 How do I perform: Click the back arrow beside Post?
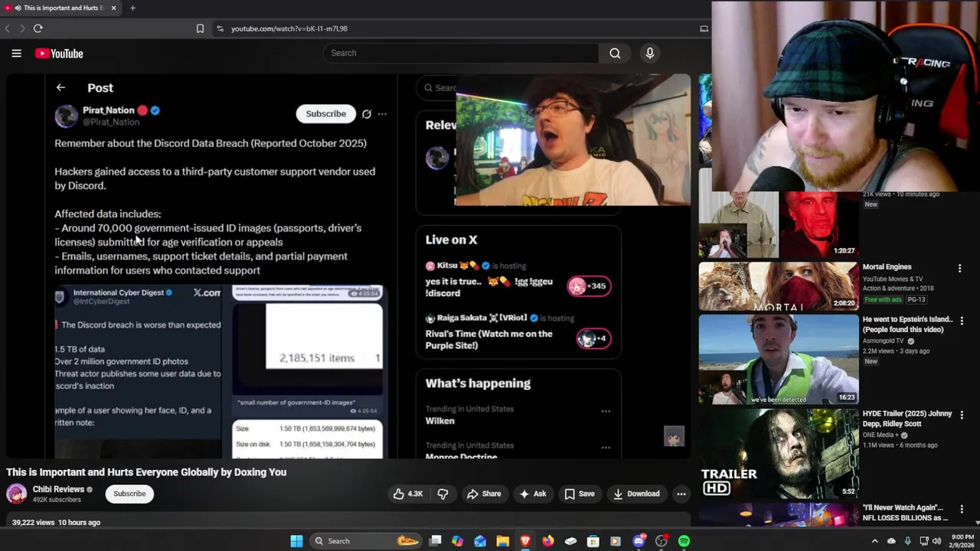[x=60, y=87]
